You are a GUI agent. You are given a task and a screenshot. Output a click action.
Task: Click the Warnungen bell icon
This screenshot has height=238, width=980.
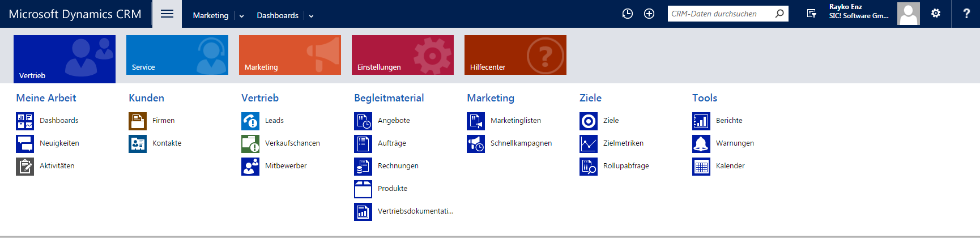click(x=701, y=143)
